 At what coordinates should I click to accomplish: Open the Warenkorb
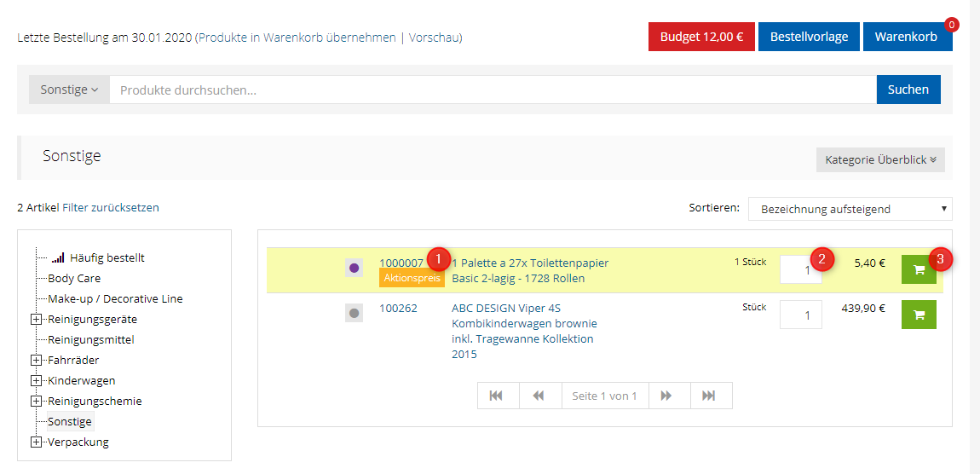tap(906, 37)
